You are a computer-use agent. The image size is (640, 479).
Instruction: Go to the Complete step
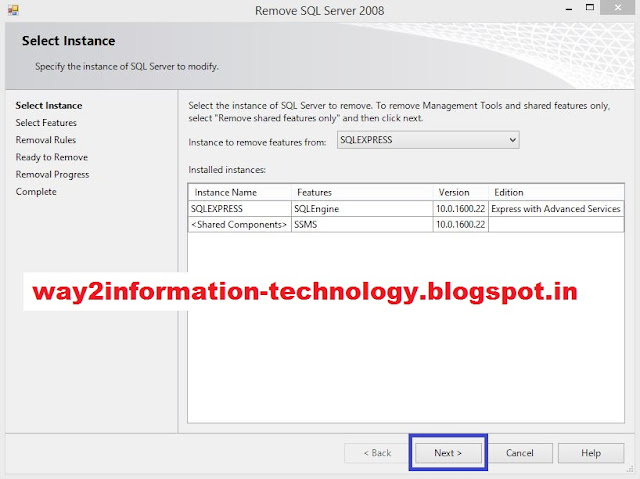pyautogui.click(x=36, y=191)
